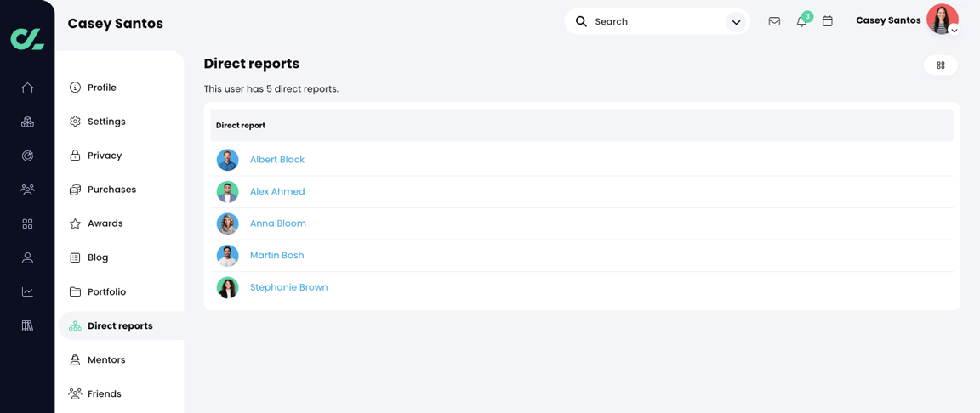Open the mail envelope icon
Viewport: 980px width, 413px height.
coord(774,21)
